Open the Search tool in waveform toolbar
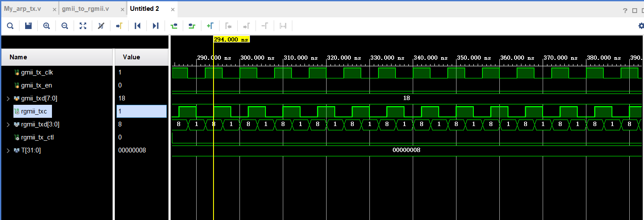Screen dimensions: 644x220 pyautogui.click(x=10, y=26)
